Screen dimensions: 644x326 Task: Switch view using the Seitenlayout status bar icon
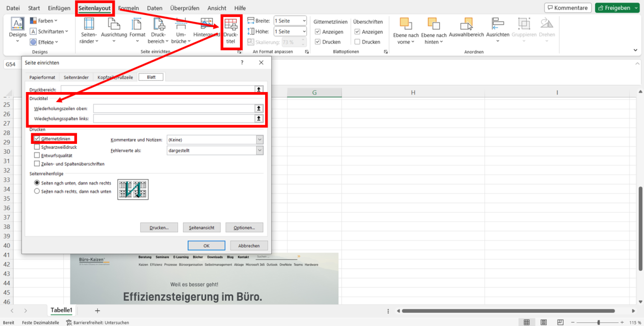coord(544,322)
